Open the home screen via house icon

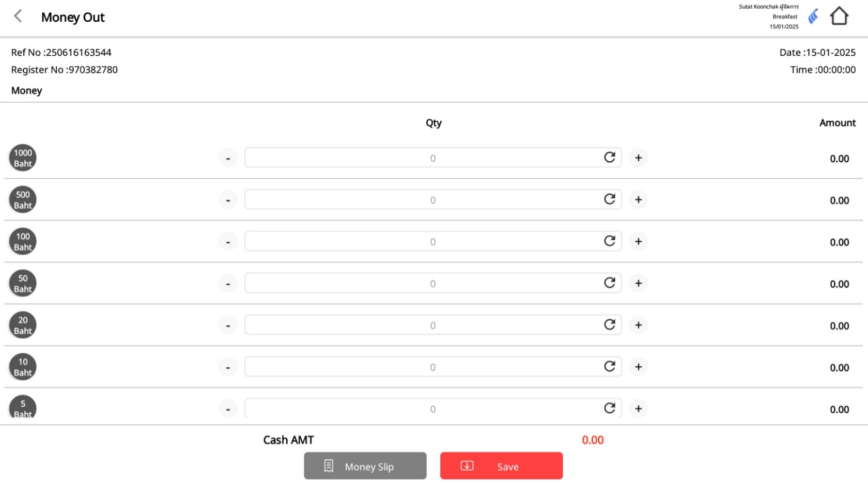point(839,17)
